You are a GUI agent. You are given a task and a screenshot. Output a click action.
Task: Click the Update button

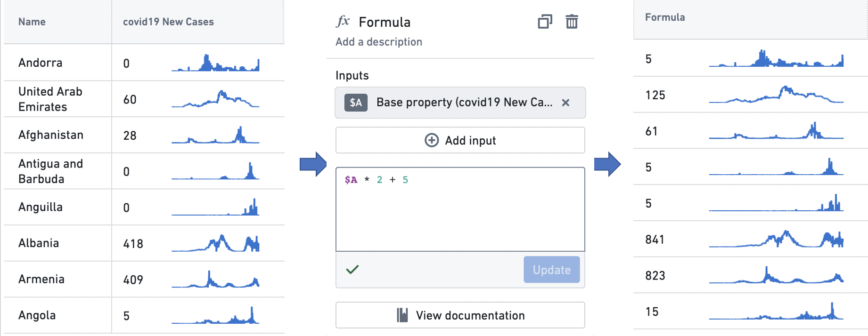[x=551, y=270]
